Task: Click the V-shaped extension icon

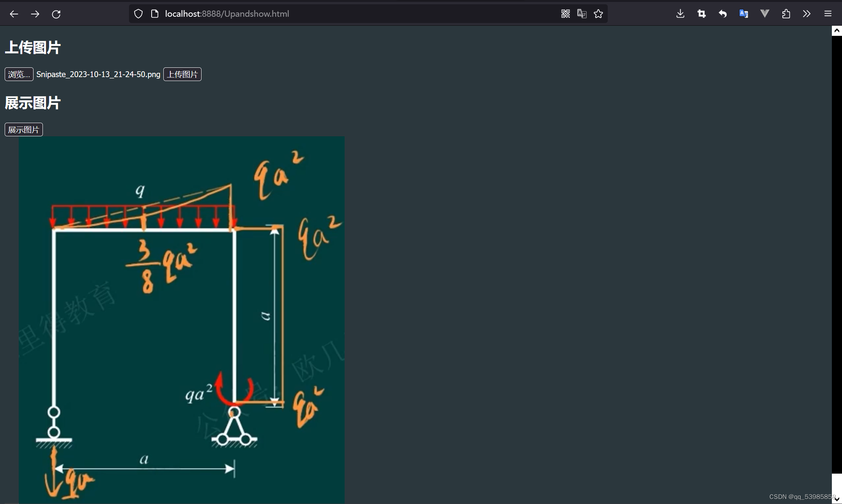Action: 765,14
